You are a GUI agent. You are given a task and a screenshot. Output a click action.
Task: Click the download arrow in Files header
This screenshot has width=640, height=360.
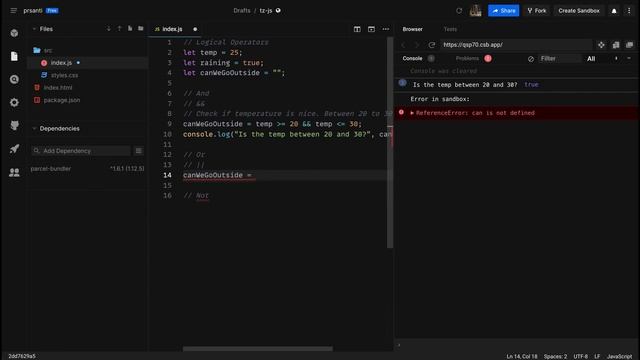coord(109,29)
